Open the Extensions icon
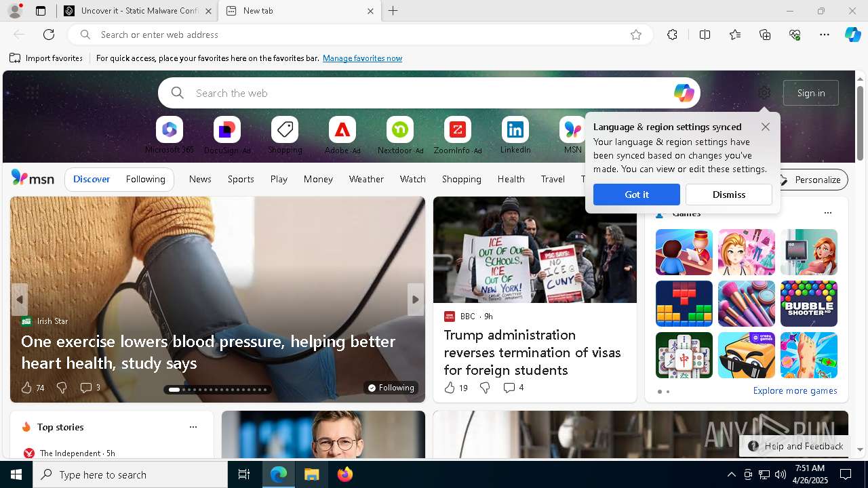 pos(672,35)
